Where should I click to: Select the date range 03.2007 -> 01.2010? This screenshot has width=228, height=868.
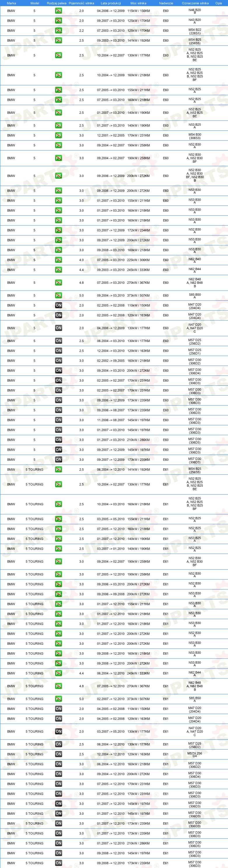pos(111,549)
